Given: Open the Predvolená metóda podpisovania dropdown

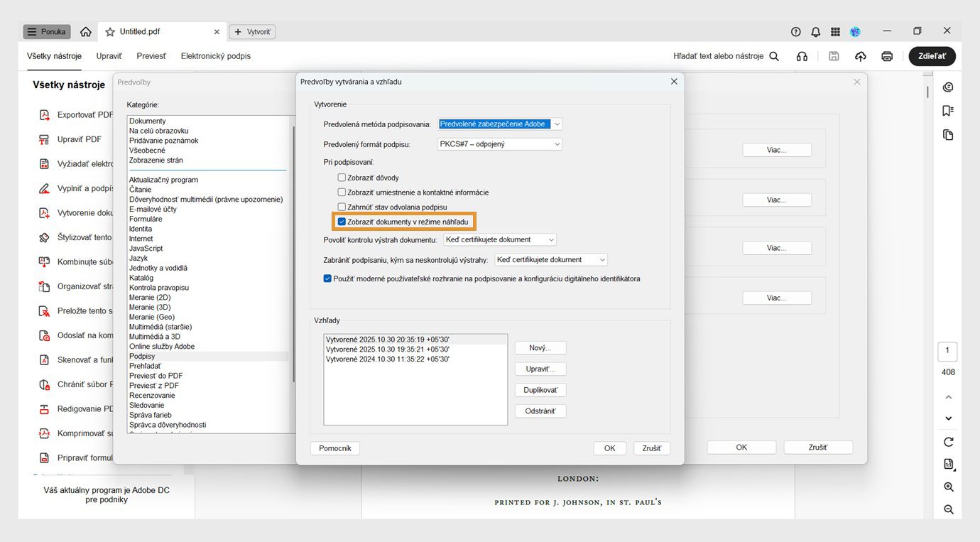Looking at the screenshot, I should [500, 124].
